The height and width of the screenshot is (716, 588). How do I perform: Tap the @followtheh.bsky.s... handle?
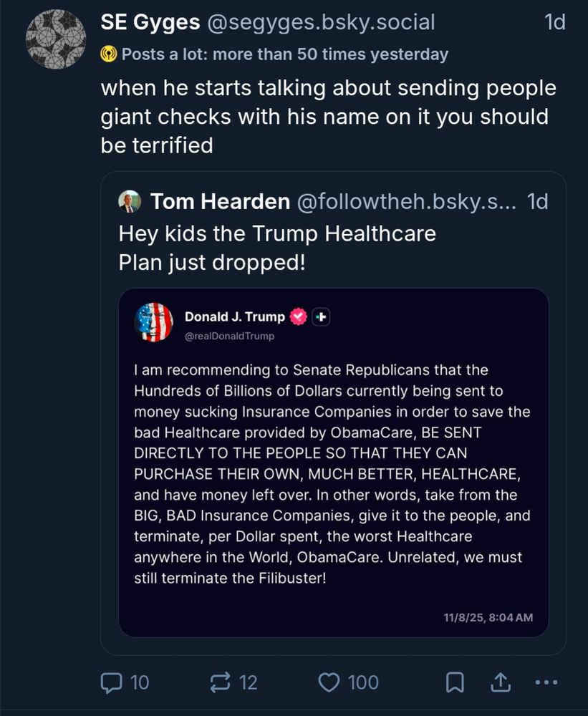click(x=407, y=202)
